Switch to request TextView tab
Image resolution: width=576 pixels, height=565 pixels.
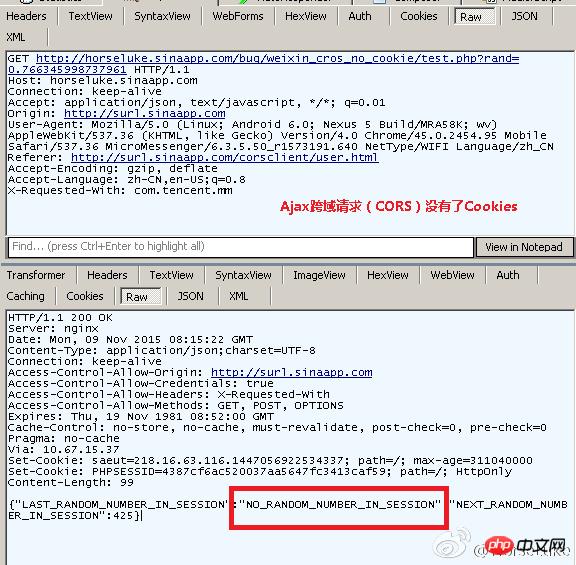(x=90, y=16)
